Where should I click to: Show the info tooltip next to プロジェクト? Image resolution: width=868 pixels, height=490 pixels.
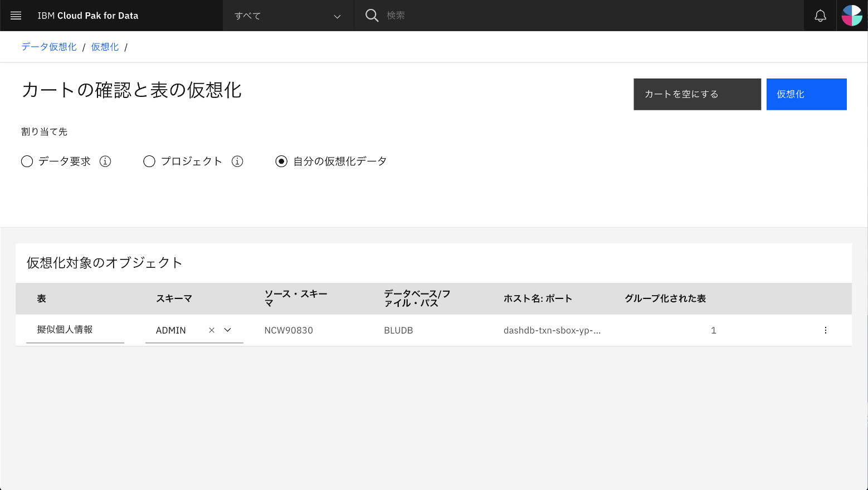237,161
